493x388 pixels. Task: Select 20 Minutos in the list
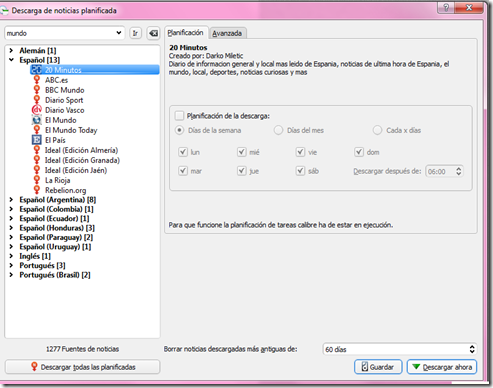(x=94, y=70)
